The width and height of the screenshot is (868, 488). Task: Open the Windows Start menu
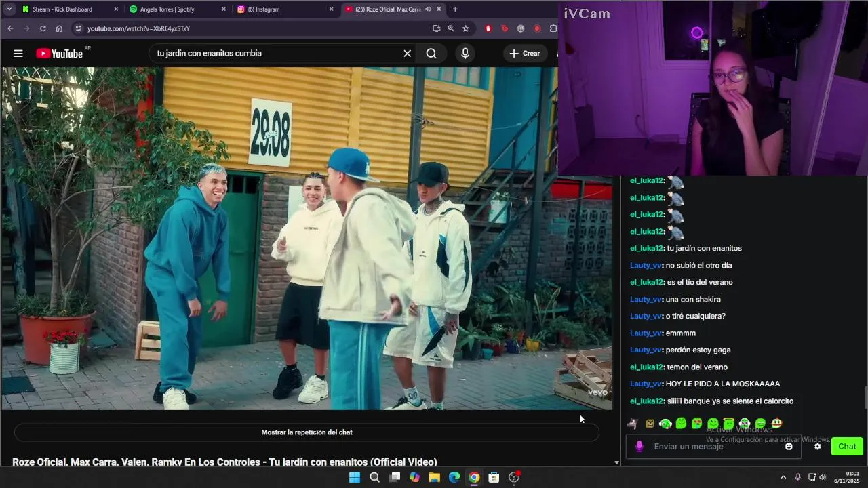(x=355, y=477)
